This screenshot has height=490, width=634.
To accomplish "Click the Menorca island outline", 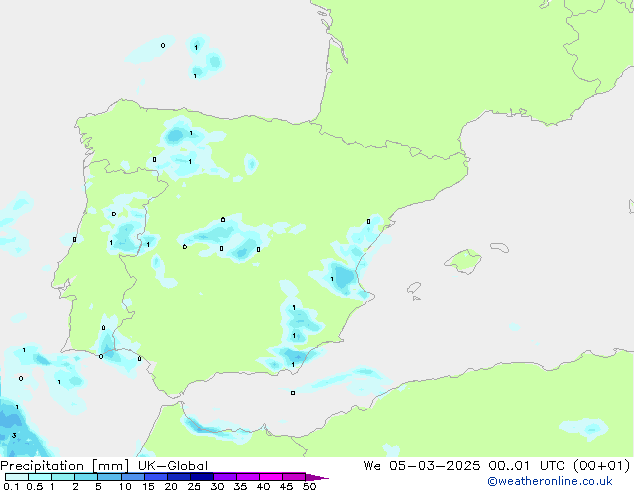I will [x=500, y=247].
